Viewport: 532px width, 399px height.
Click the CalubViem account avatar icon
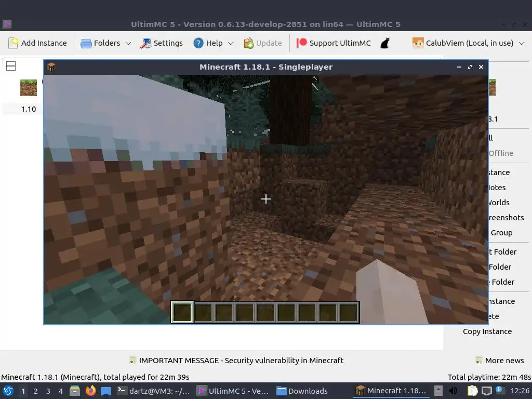coord(418,43)
